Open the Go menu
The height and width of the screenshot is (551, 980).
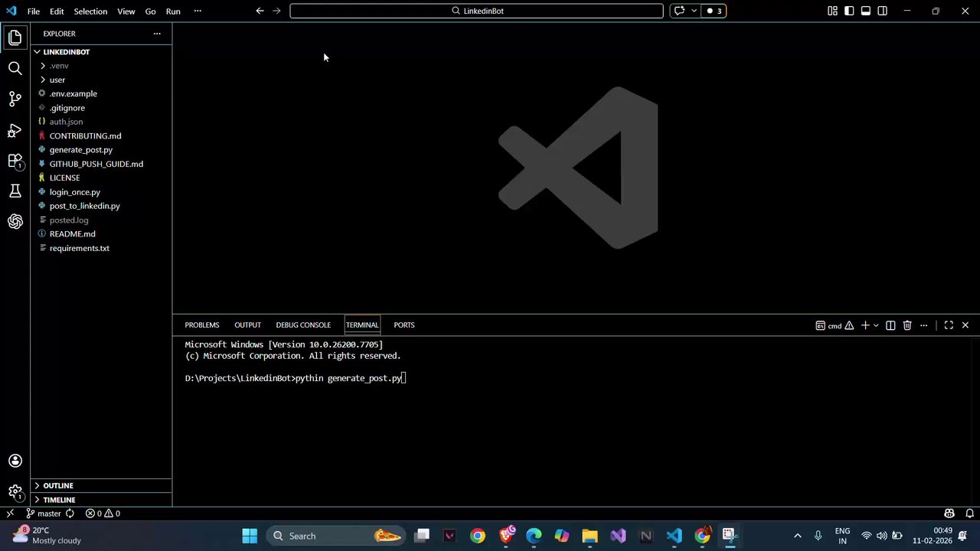(150, 11)
